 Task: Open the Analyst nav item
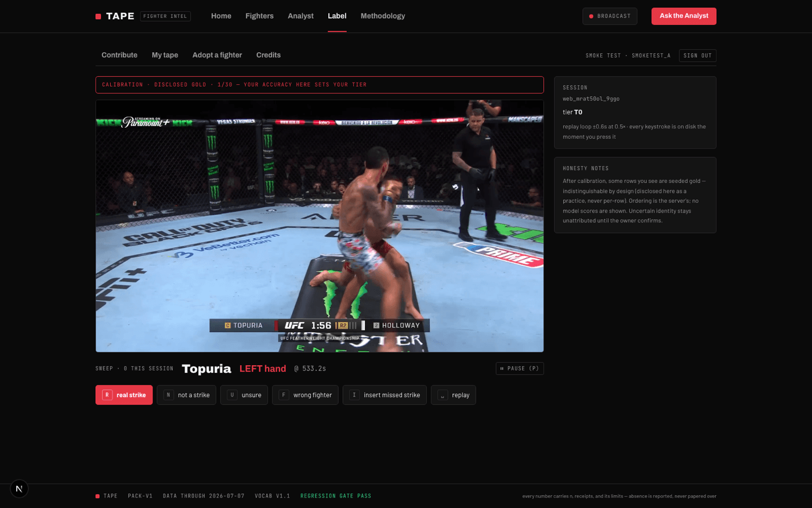click(300, 16)
